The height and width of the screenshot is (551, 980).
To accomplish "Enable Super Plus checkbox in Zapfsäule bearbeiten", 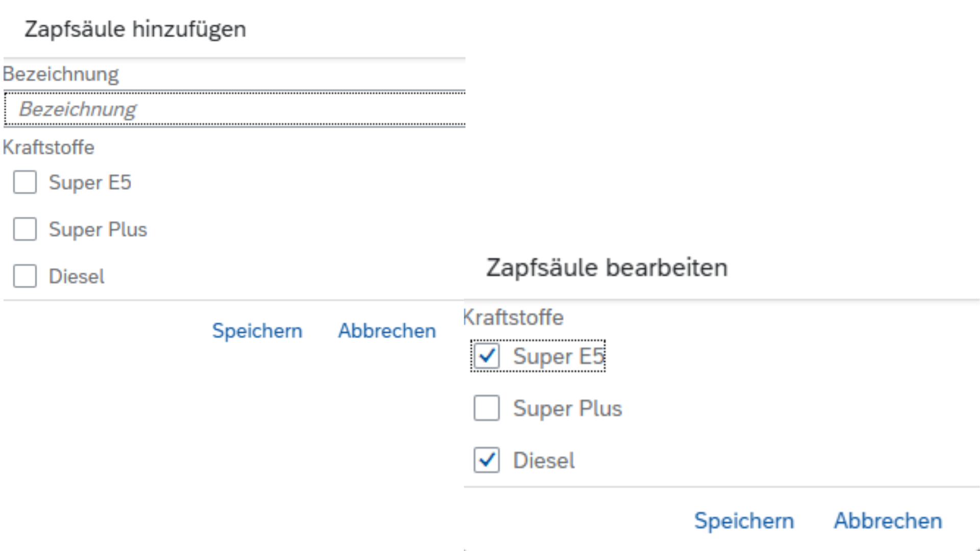I will coord(486,408).
